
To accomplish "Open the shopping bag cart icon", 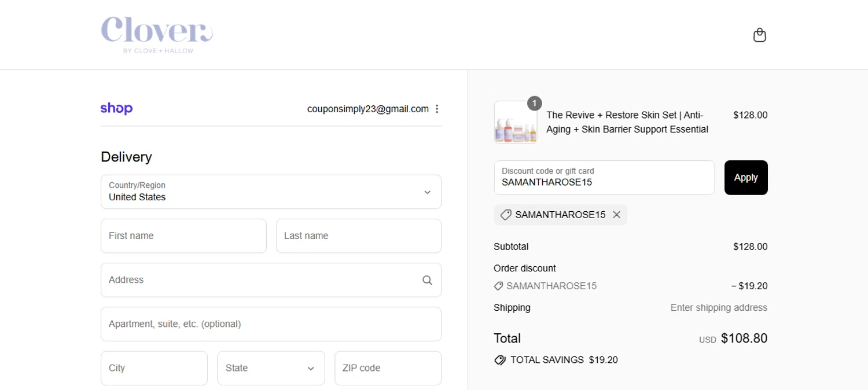I will coord(759,35).
